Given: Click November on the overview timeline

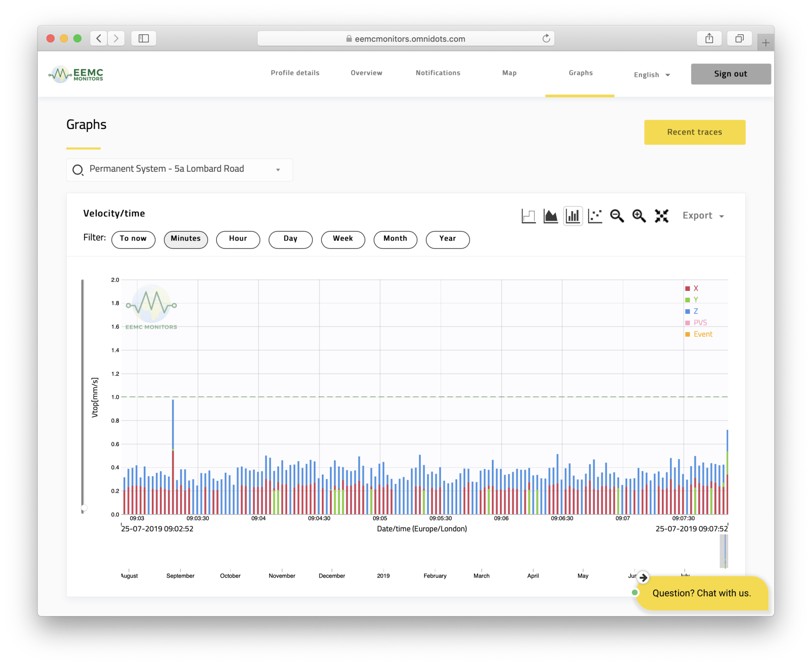Looking at the screenshot, I should tap(282, 576).
